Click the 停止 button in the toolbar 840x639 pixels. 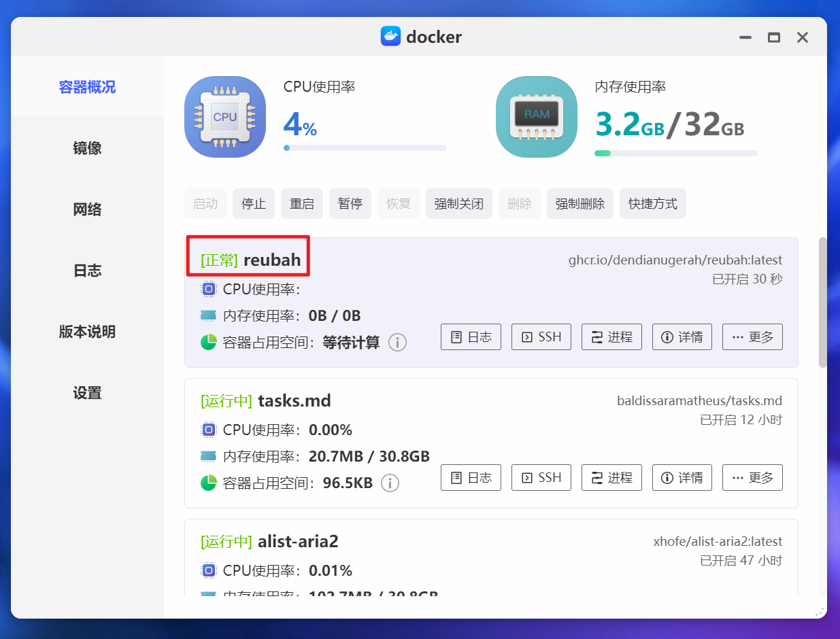(x=253, y=203)
